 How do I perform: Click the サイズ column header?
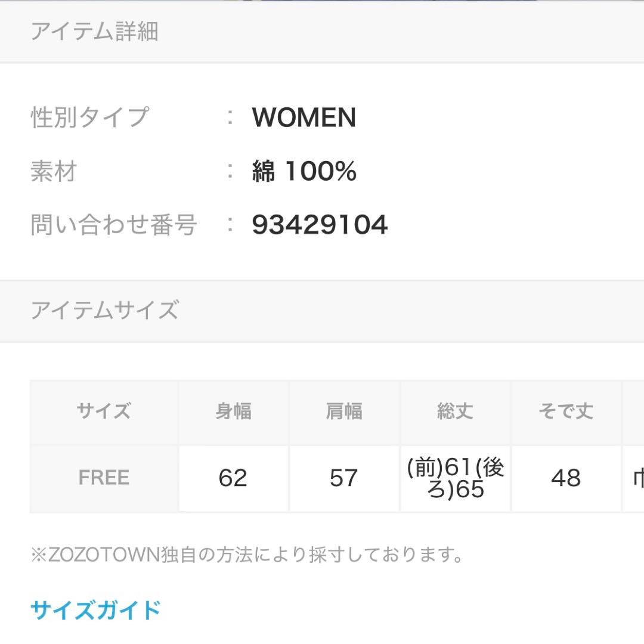104,411
